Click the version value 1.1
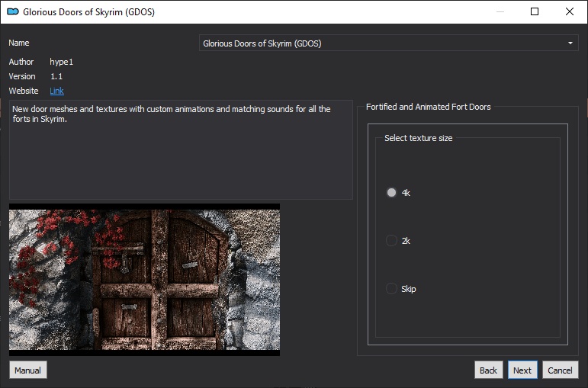This screenshot has height=388, width=588. (x=56, y=76)
